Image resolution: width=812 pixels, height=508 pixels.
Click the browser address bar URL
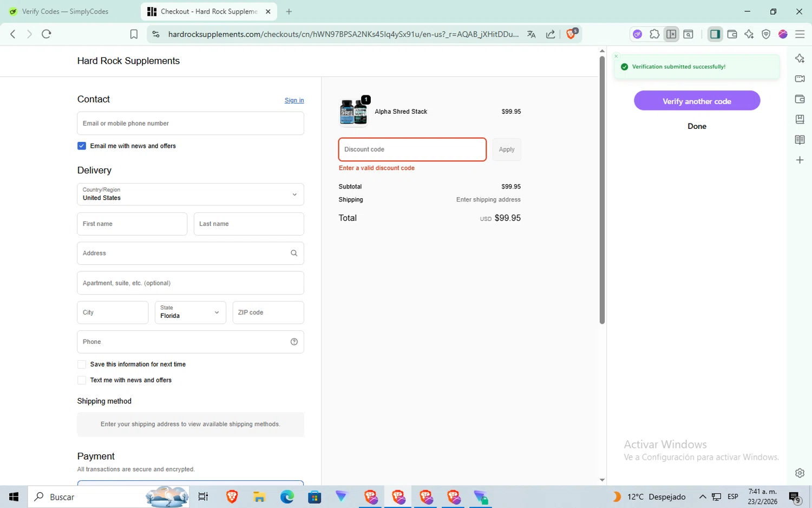click(x=343, y=34)
